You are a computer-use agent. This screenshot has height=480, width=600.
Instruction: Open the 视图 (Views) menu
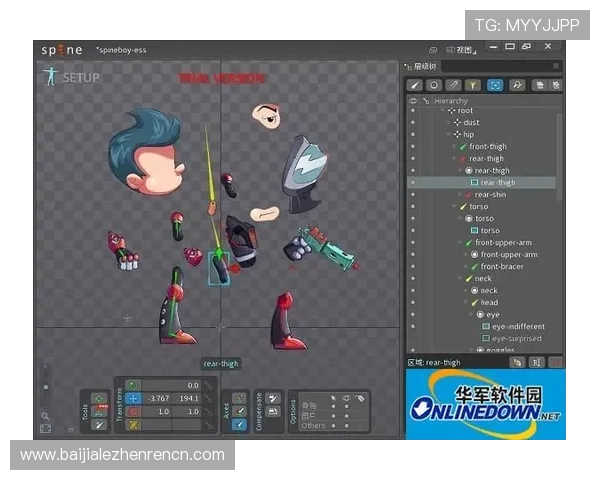[x=460, y=49]
